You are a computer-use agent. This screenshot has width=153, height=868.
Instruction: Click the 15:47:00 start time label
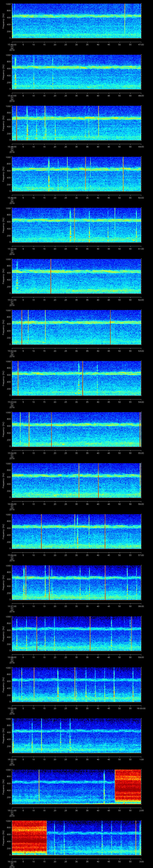coord(12,96)
